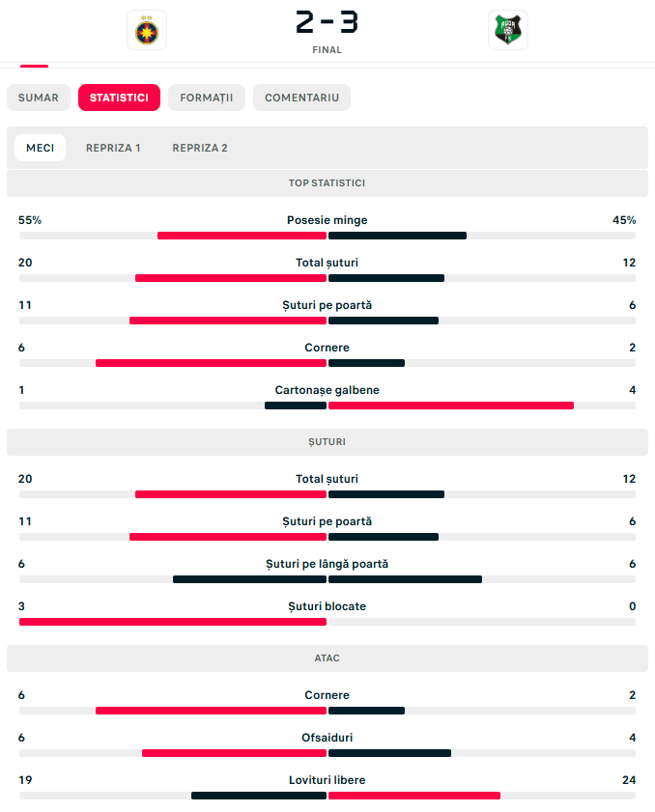Select the STATISTICI tab
This screenshot has width=655, height=812.
click(119, 98)
